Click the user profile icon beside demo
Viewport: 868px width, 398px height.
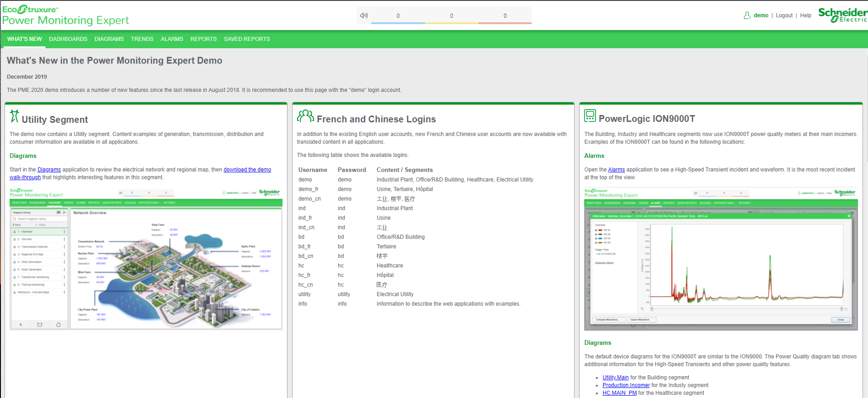click(x=747, y=15)
